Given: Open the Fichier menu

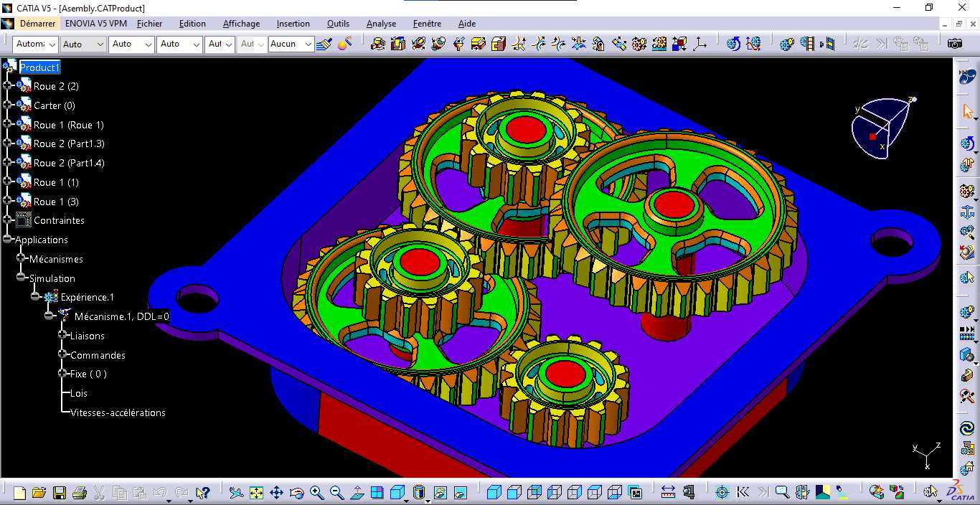Looking at the screenshot, I should pyautogui.click(x=149, y=24).
